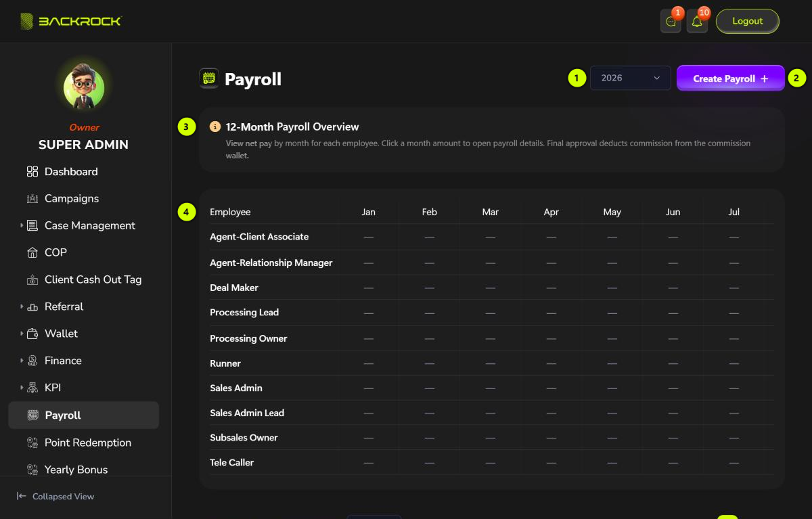Viewport: 812px width, 519px height.
Task: Click the Agent-Relationship Manager row label
Action: 271,263
